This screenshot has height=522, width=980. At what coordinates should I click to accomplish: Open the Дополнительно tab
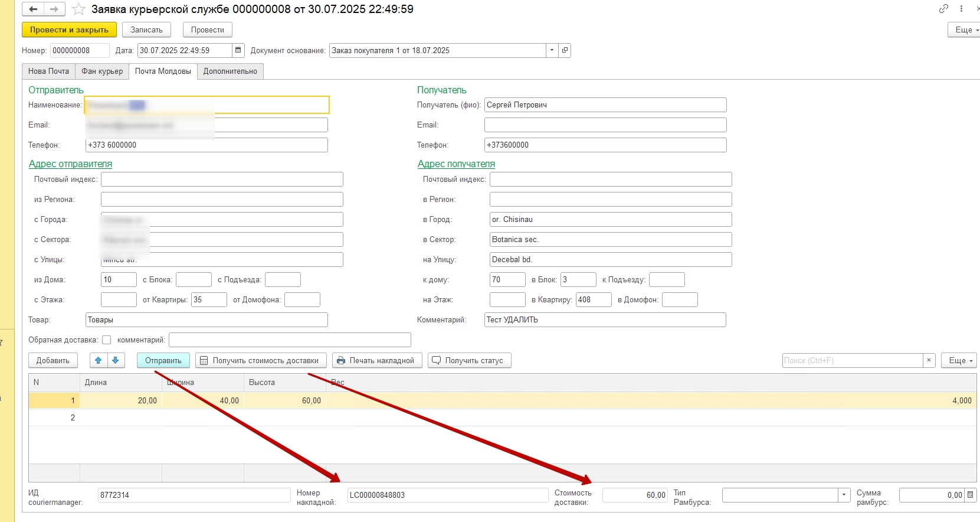point(230,71)
